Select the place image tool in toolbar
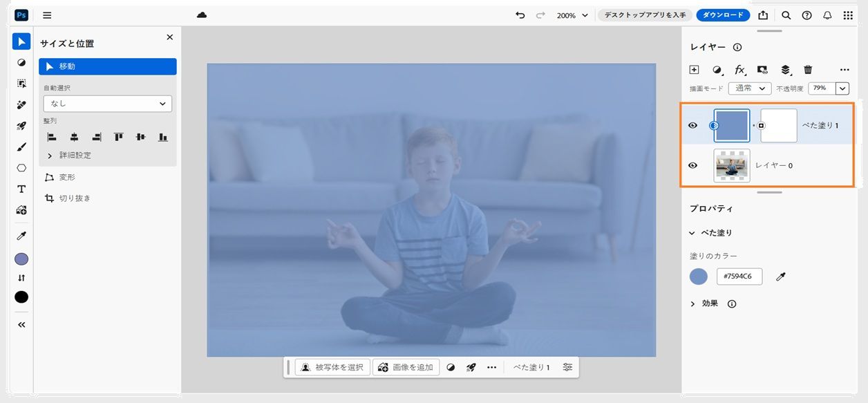 (x=21, y=210)
